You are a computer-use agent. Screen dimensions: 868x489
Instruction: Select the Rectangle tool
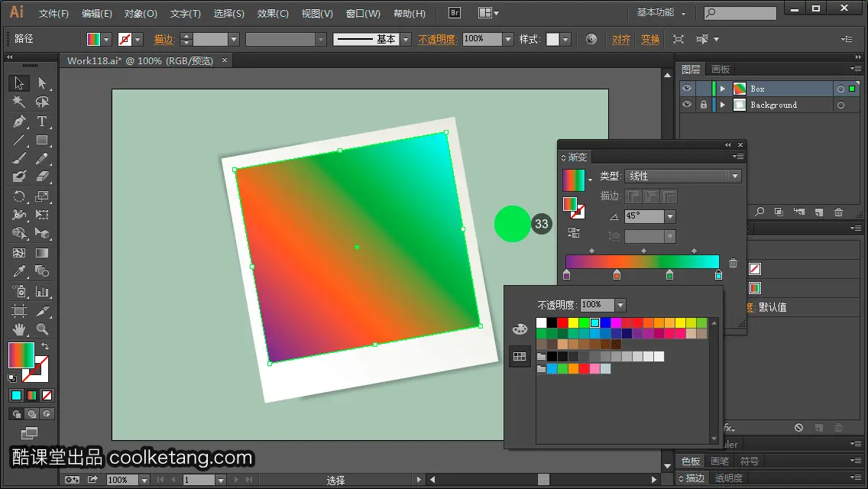pos(42,140)
